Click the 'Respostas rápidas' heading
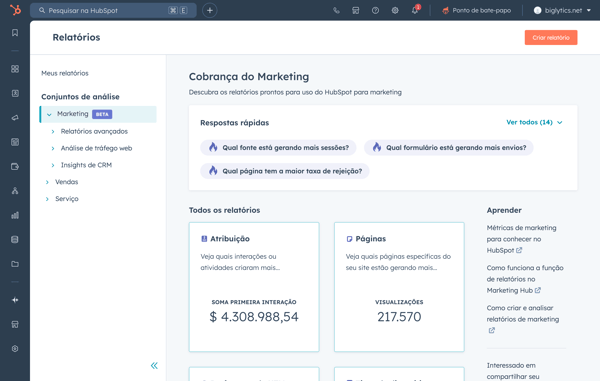This screenshot has height=381, width=600. 235,123
